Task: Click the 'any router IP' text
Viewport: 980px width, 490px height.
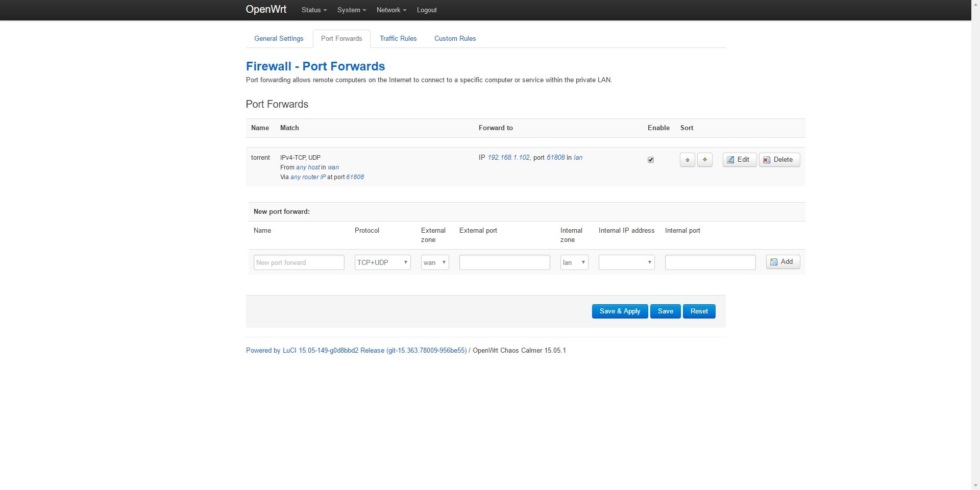Action: pyautogui.click(x=308, y=177)
